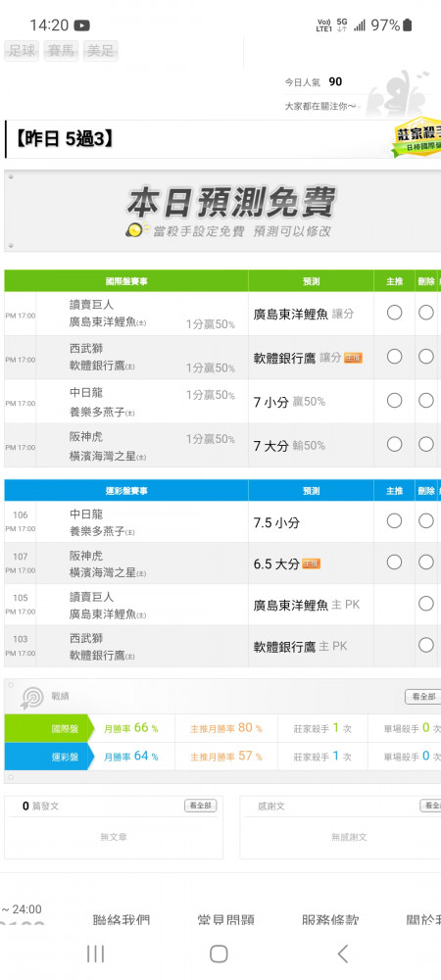Click 看全部 next to 0 篇發文

(201, 806)
